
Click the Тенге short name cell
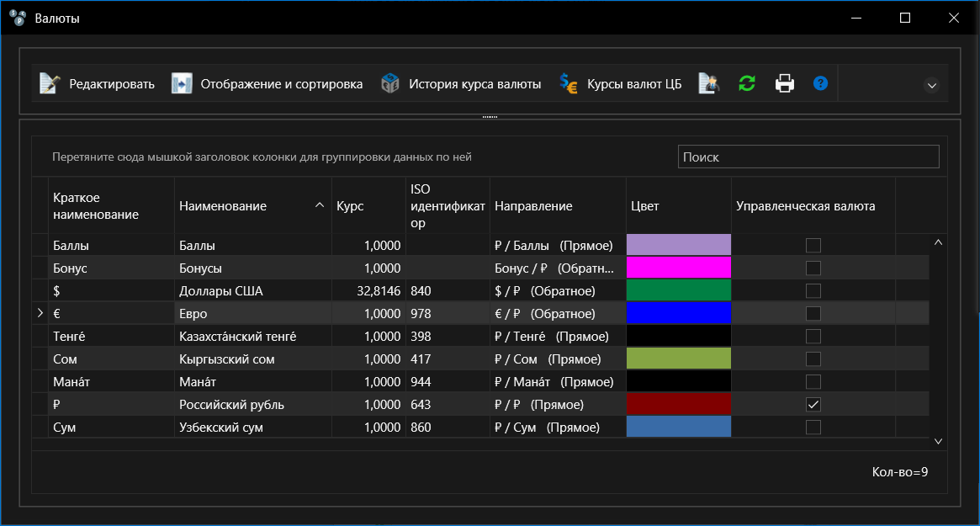[111, 337]
